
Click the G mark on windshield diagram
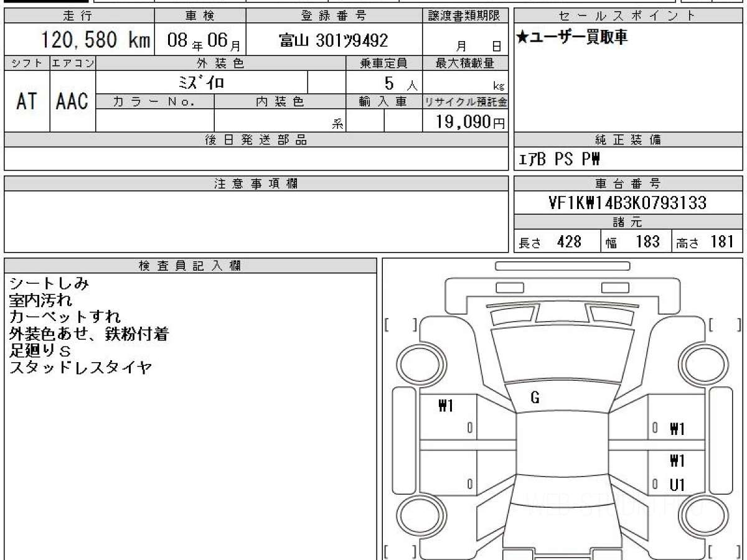click(535, 399)
